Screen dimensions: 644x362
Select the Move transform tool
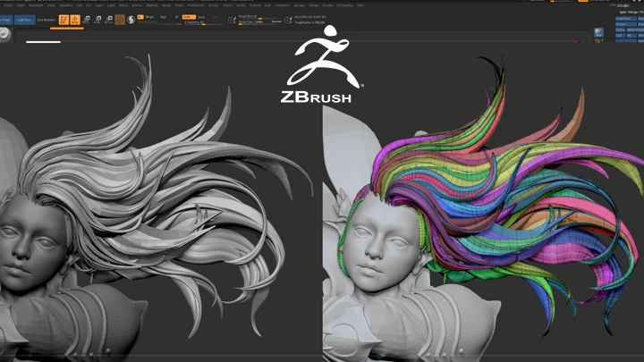pos(86,20)
